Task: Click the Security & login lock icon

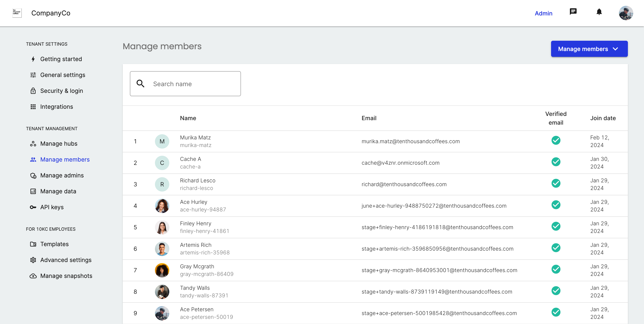Action: pyautogui.click(x=33, y=91)
